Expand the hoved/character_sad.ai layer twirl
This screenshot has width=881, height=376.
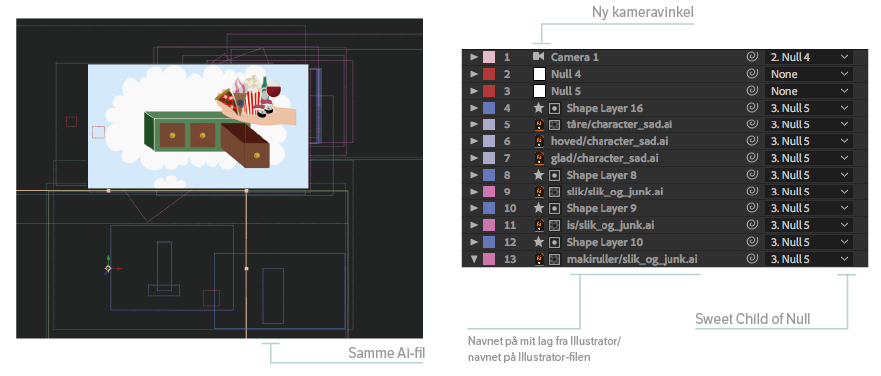pos(474,142)
